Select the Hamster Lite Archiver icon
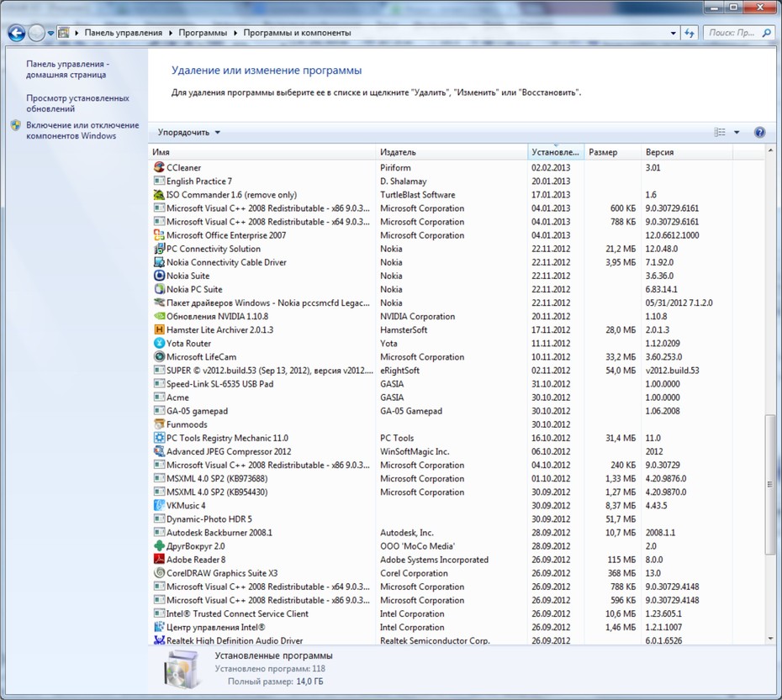 click(x=159, y=329)
